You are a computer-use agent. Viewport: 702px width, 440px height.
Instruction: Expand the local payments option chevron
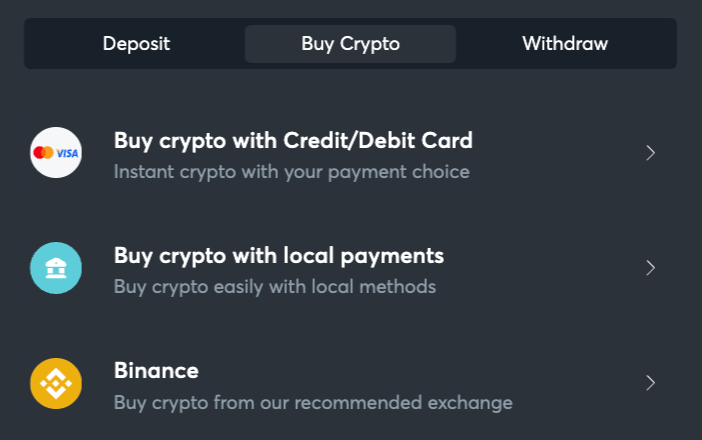(650, 268)
